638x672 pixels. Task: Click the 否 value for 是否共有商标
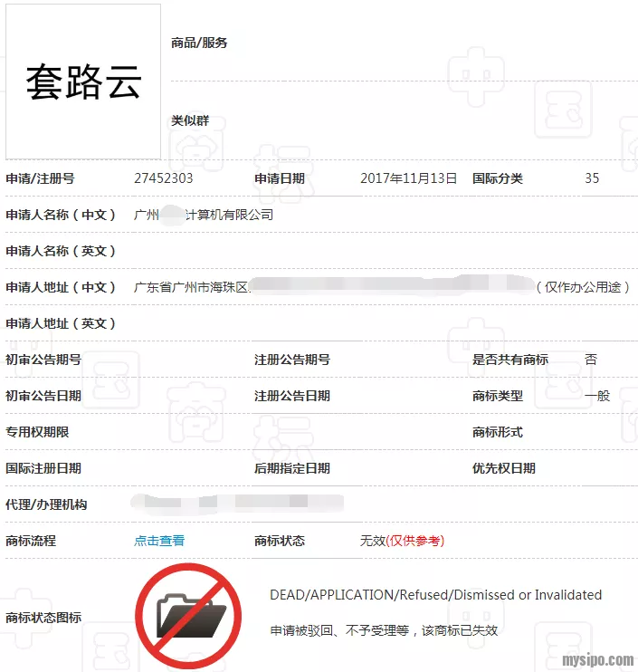(x=591, y=360)
